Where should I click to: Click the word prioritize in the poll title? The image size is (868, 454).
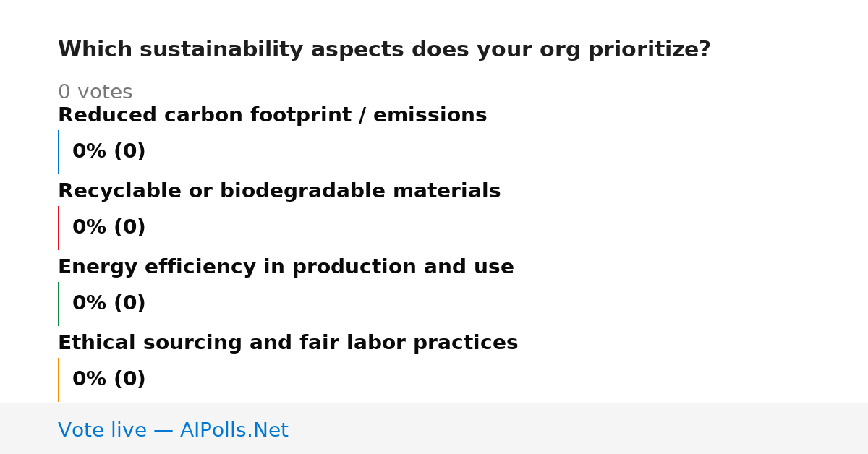pos(649,50)
